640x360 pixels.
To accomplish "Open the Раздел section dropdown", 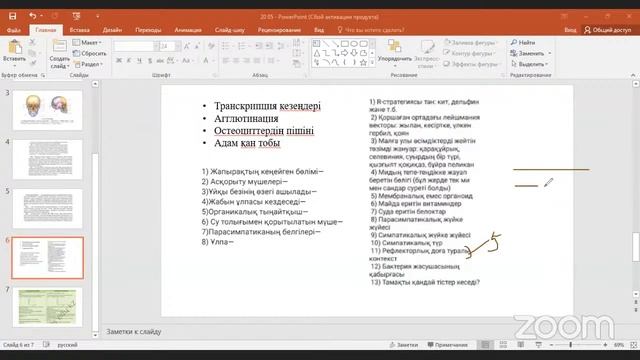I will click(x=89, y=64).
